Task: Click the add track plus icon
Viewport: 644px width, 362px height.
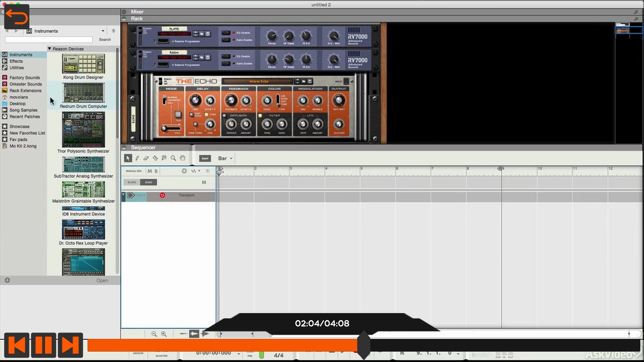Action: point(184,171)
